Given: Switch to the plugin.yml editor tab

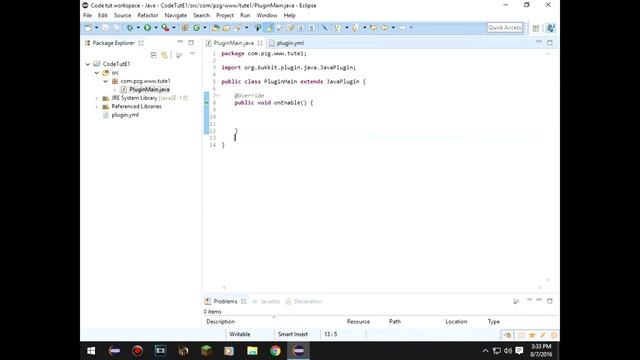Looking at the screenshot, I should click(287, 43).
